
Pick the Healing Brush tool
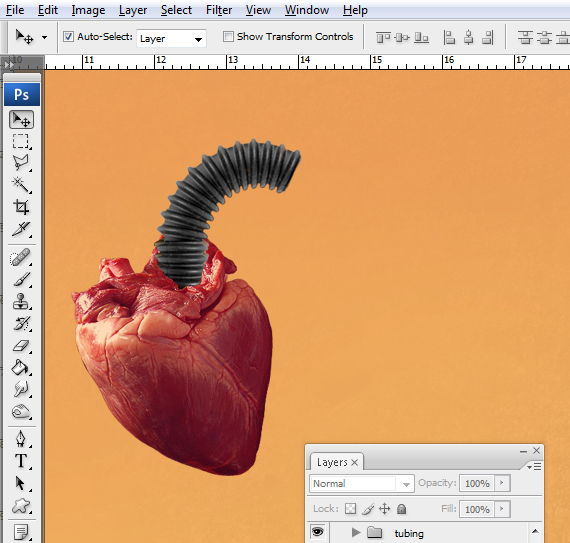click(x=21, y=258)
